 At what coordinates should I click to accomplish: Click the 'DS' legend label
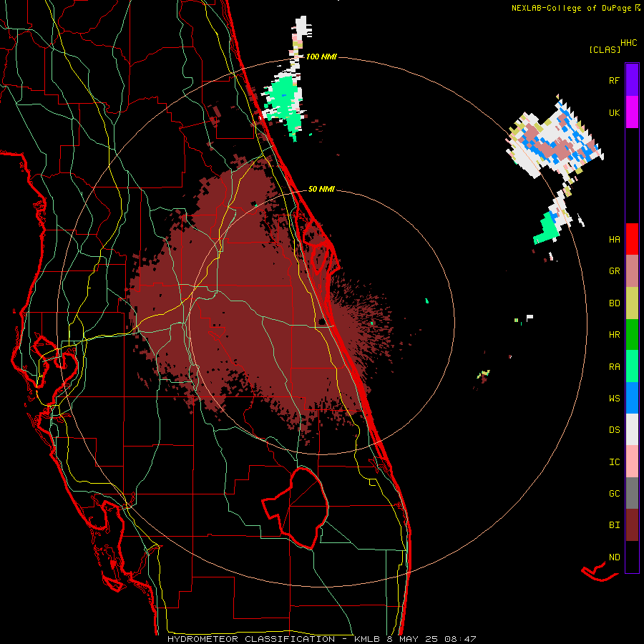tap(614, 430)
